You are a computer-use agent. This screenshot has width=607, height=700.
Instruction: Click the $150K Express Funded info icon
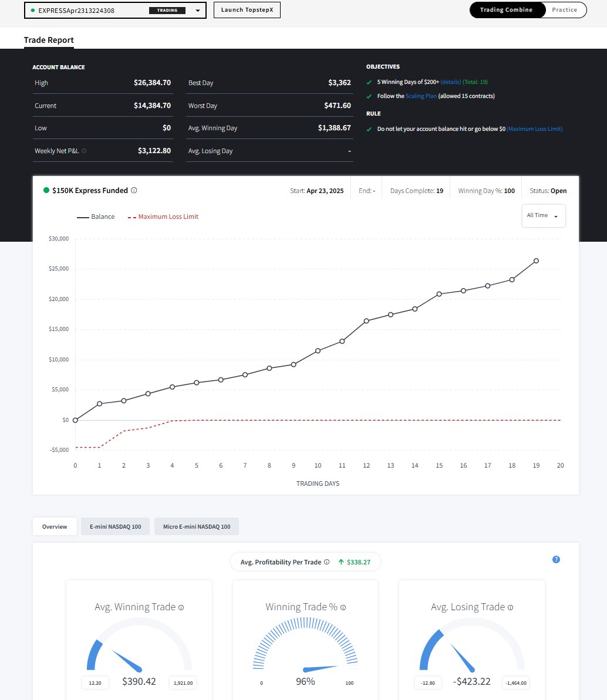(x=134, y=190)
